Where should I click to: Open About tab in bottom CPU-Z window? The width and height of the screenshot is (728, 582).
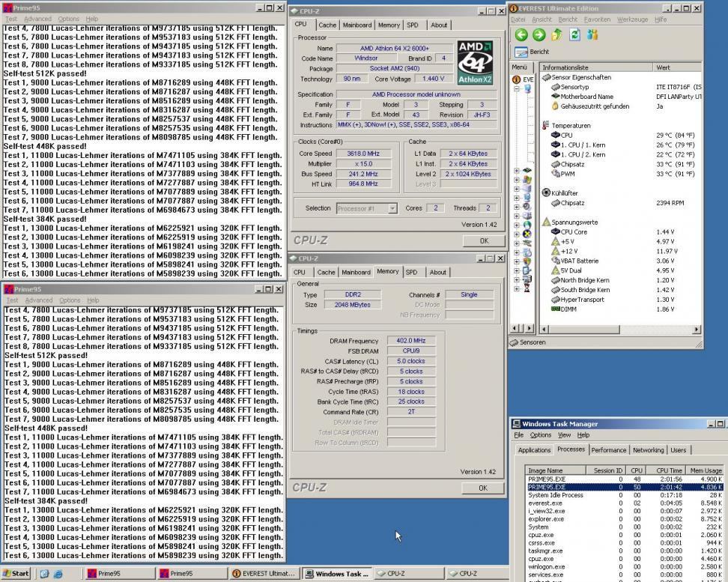click(x=437, y=272)
